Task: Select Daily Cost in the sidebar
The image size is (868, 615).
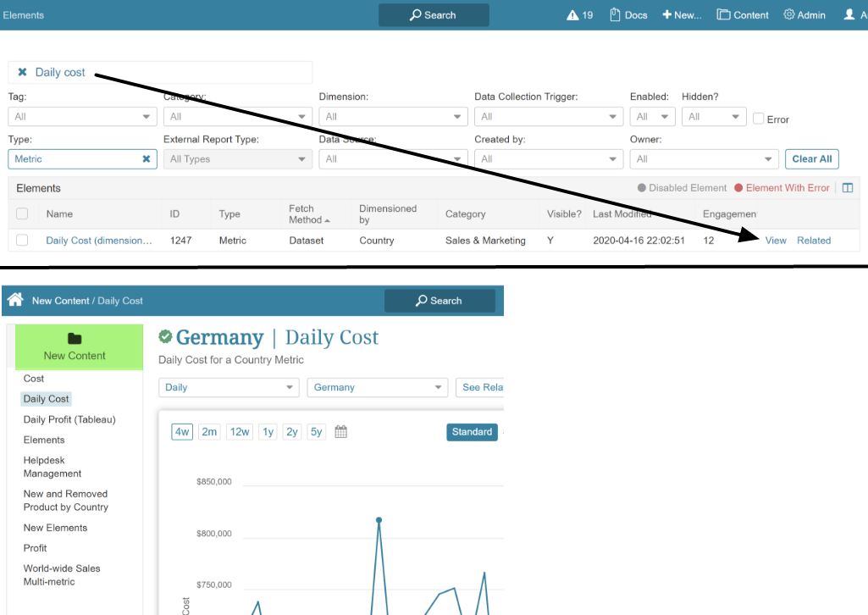Action: (46, 398)
